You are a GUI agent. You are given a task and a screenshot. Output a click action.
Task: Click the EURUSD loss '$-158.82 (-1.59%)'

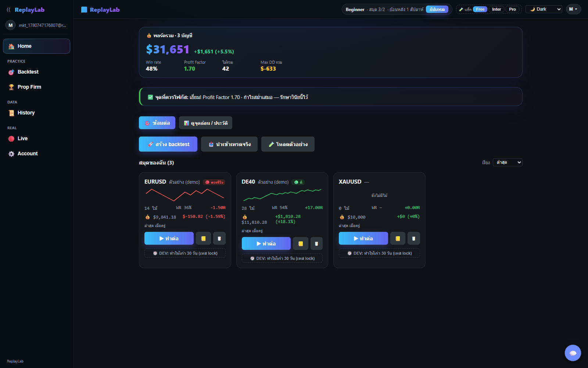pyautogui.click(x=204, y=216)
